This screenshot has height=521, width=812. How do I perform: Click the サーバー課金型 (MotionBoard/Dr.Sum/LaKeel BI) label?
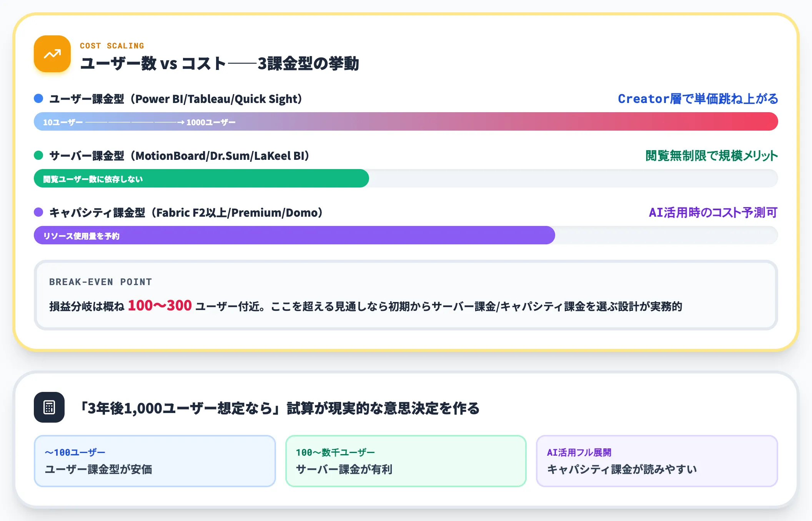[x=180, y=156]
